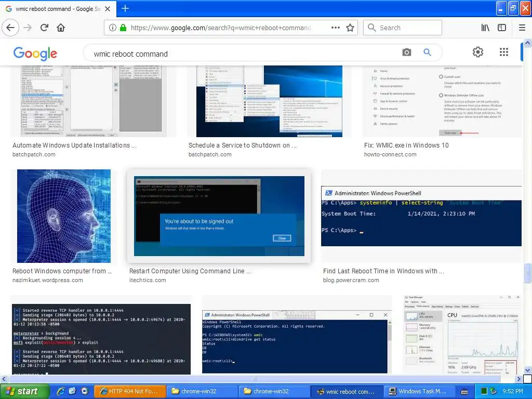Open the Firefox hamburger menu

(522, 28)
